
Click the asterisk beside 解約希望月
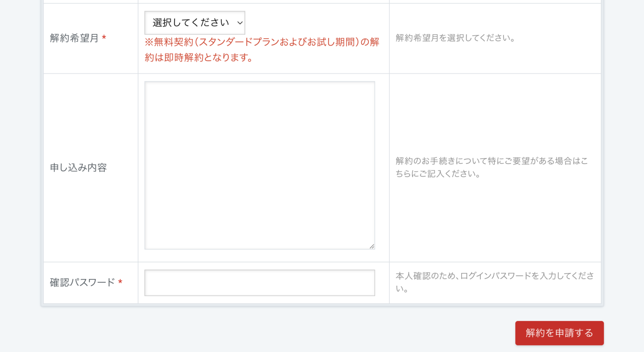[x=103, y=38]
